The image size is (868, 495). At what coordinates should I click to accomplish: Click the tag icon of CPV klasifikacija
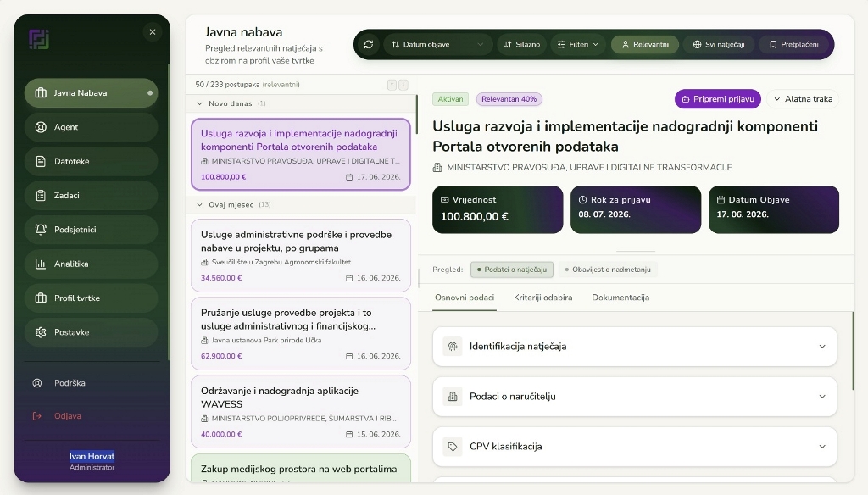453,447
